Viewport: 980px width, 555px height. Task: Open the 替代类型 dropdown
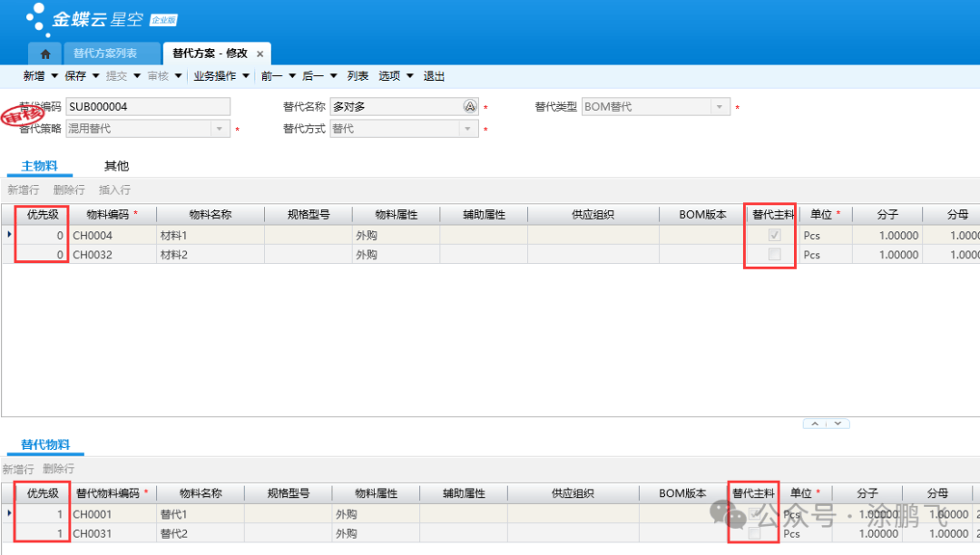(x=720, y=107)
